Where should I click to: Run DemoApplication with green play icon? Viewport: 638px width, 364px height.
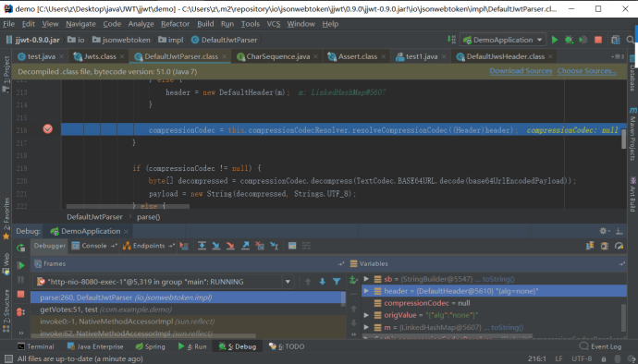coord(555,40)
